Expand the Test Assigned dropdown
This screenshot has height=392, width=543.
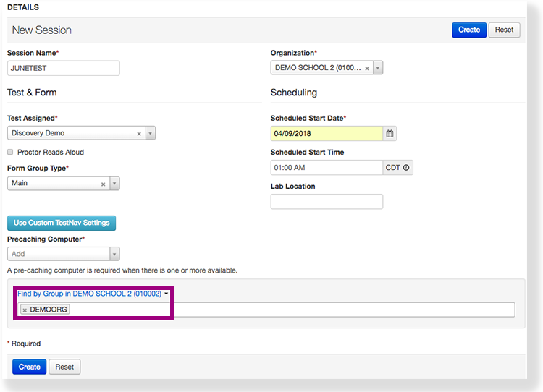pos(150,134)
